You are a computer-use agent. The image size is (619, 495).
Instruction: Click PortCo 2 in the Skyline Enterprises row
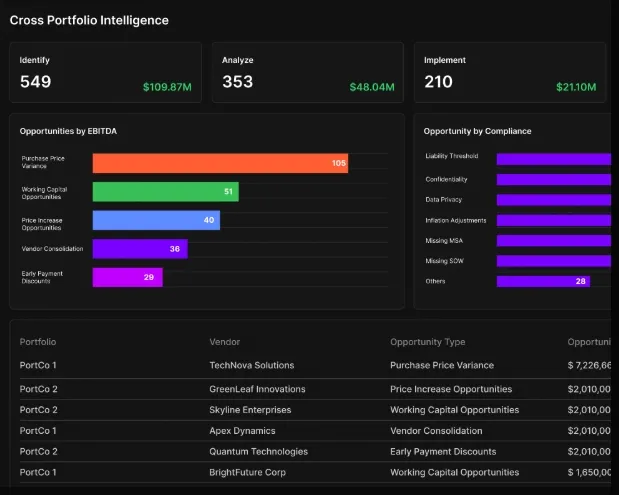pyautogui.click(x=39, y=410)
